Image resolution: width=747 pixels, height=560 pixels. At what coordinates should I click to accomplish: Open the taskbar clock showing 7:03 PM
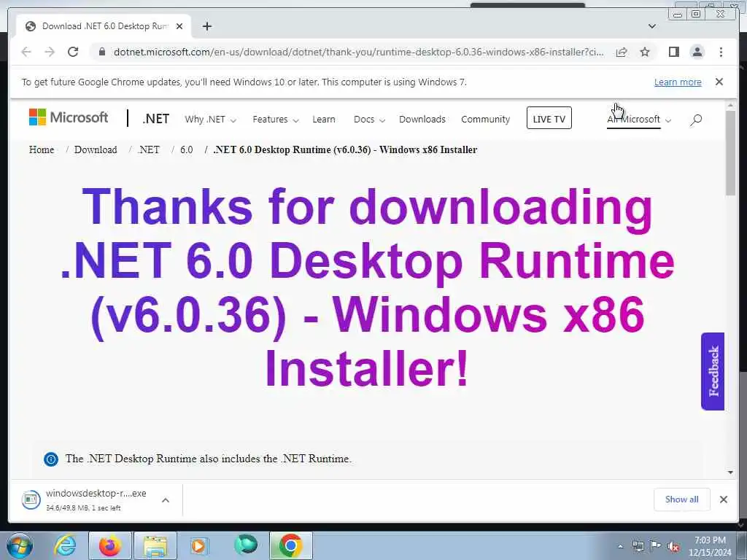[x=709, y=546]
